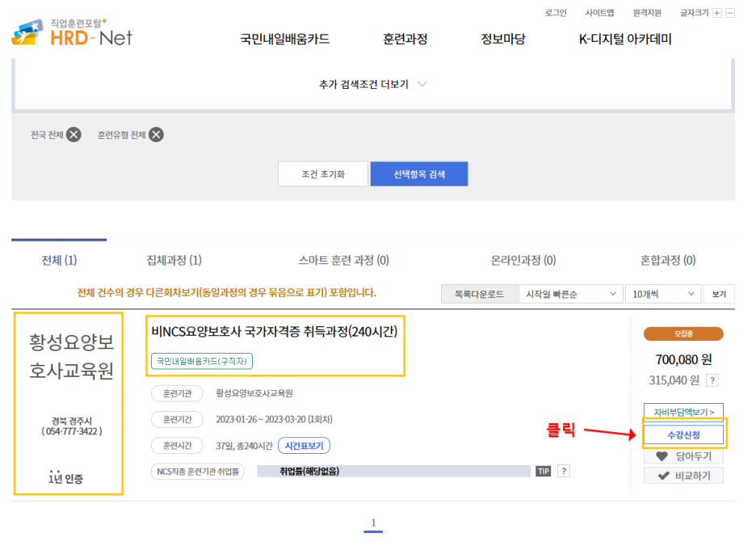Click the 조건 초기화 button
756x554 pixels.
tap(323, 174)
